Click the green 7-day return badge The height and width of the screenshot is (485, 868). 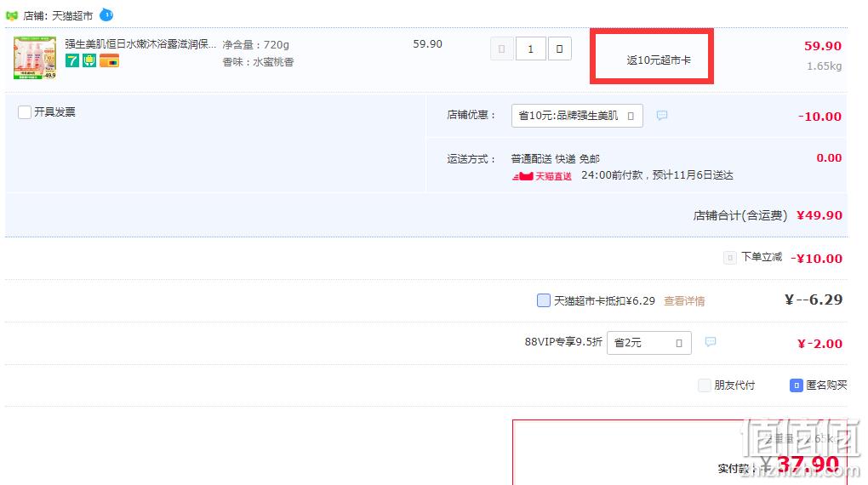pos(72,60)
